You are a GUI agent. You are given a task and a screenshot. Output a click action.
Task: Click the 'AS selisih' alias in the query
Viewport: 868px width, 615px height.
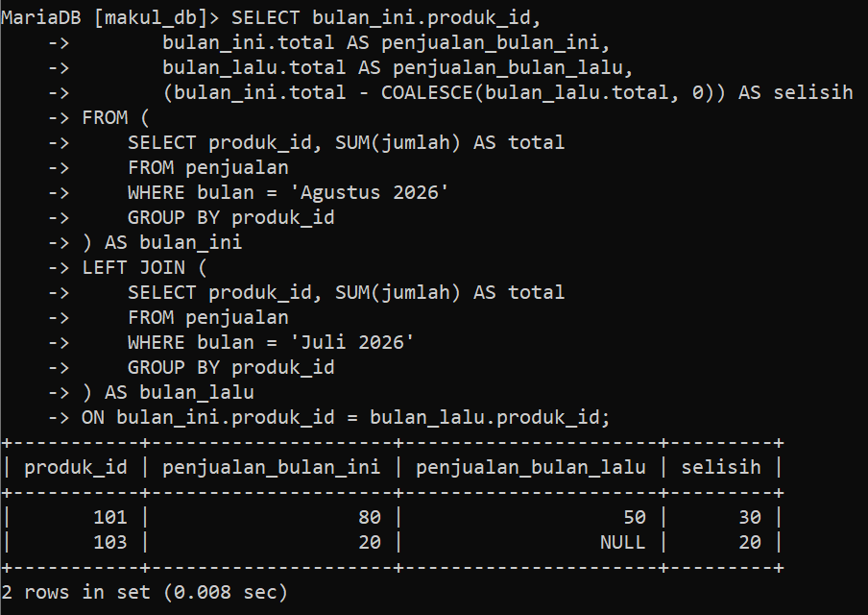[795, 92]
